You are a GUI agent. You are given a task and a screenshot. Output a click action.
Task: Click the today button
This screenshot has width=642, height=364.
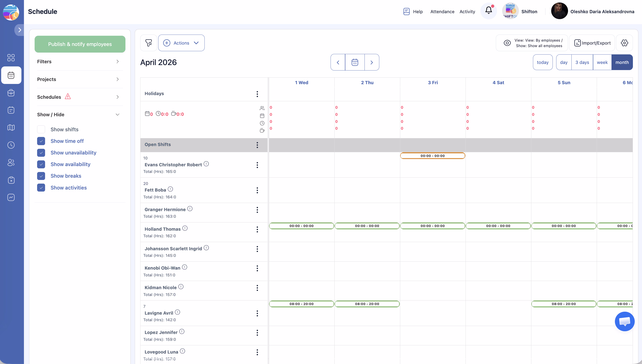543,62
